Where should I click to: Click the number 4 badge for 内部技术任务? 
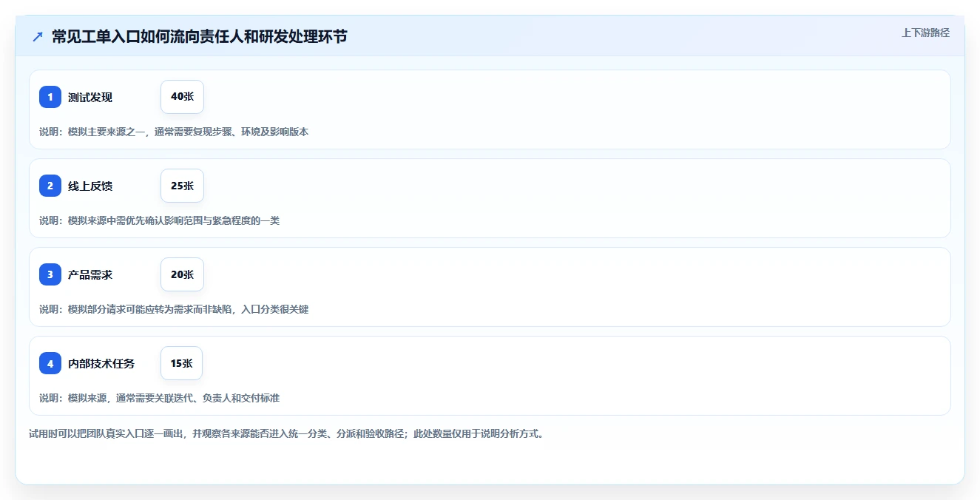pyautogui.click(x=50, y=363)
